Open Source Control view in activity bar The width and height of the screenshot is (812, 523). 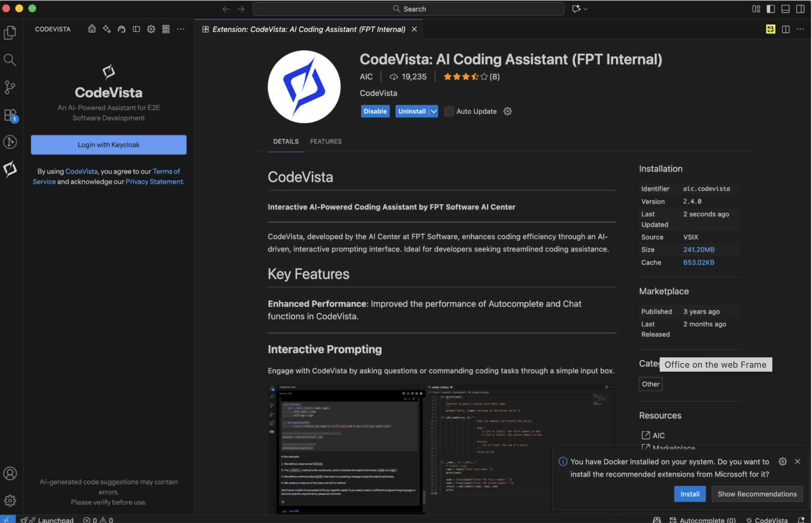pos(10,87)
